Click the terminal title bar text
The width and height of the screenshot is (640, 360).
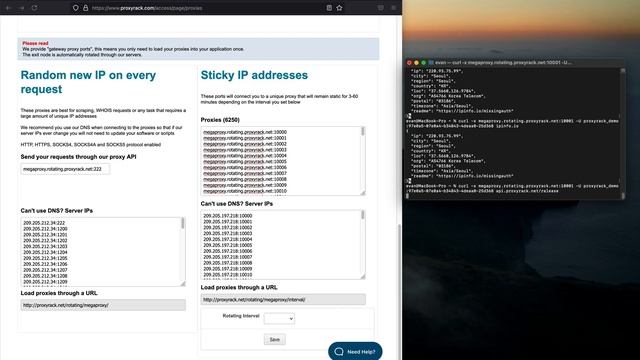coord(503,62)
